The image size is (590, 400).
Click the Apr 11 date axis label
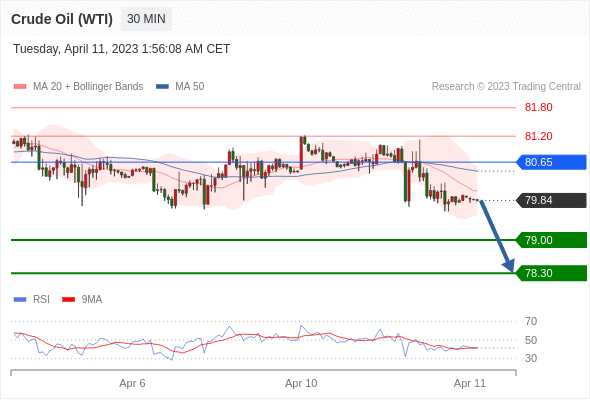pyautogui.click(x=470, y=383)
